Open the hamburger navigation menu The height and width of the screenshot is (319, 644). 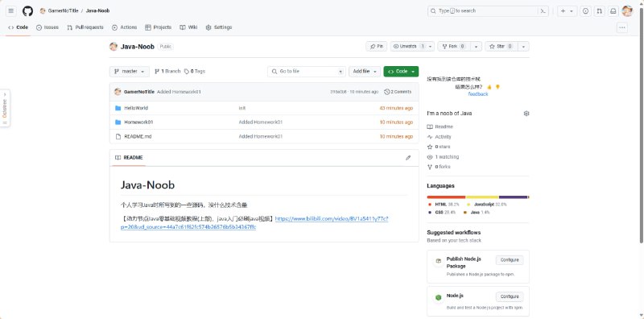coord(11,11)
